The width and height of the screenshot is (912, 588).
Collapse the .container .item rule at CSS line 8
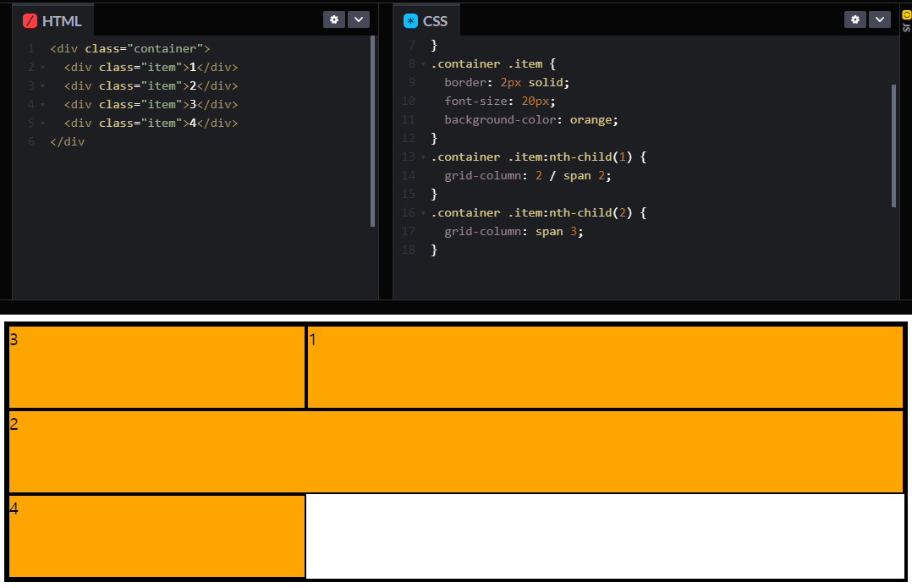point(423,64)
